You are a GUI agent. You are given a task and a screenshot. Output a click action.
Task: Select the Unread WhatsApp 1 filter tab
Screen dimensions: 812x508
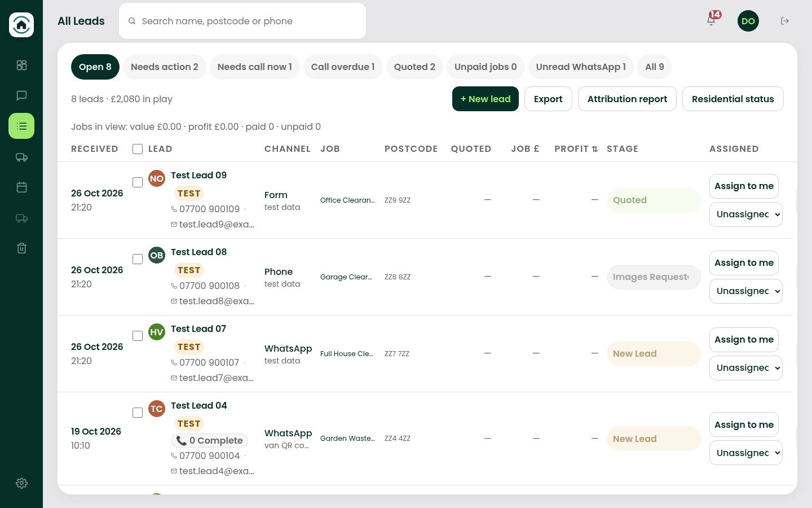(x=581, y=67)
